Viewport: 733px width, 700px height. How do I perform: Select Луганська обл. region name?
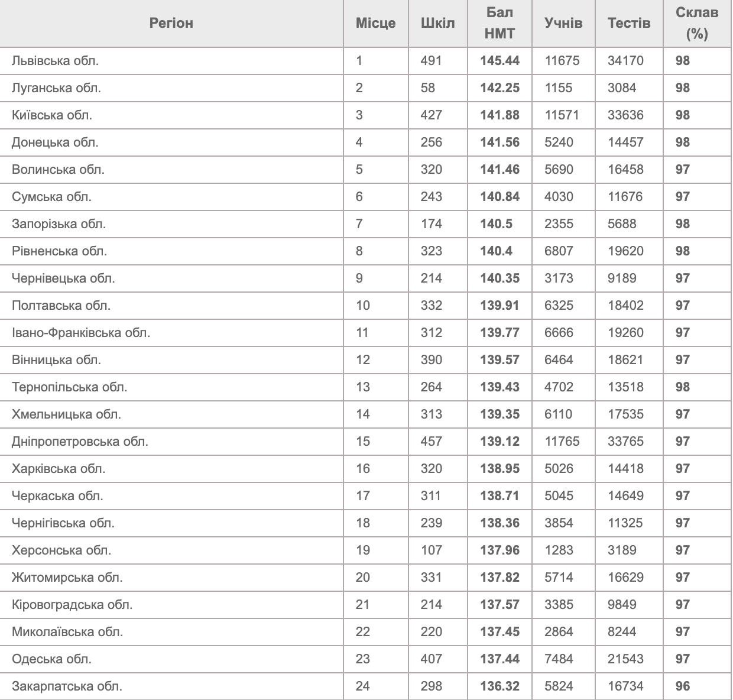pos(56,87)
